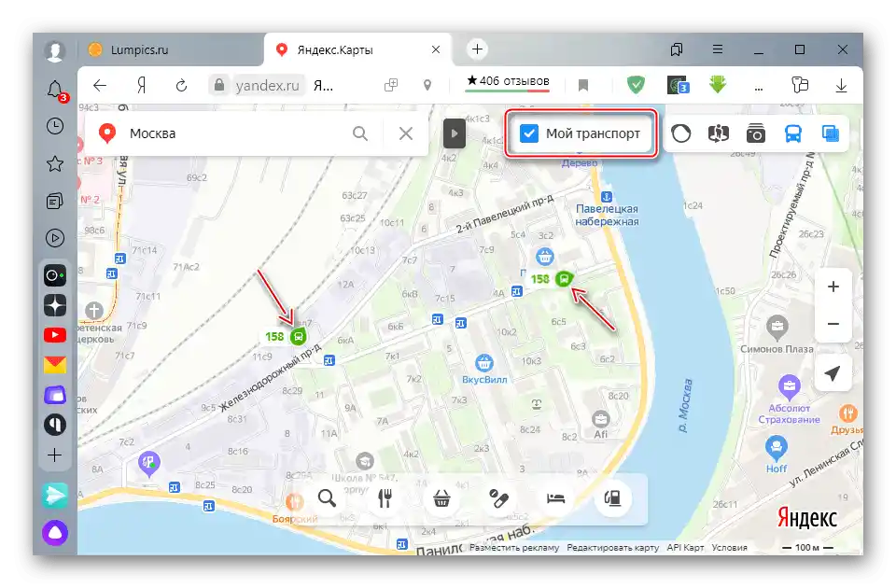
Task: Open Yandex Mail envelope in sidebar
Action: tap(55, 365)
